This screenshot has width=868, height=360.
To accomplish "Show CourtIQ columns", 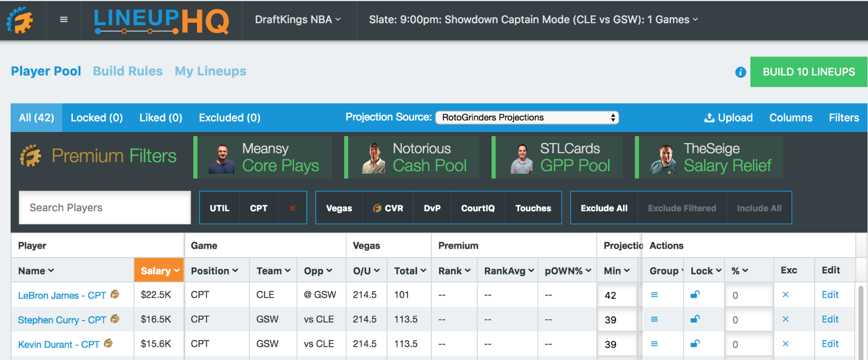I will [478, 208].
